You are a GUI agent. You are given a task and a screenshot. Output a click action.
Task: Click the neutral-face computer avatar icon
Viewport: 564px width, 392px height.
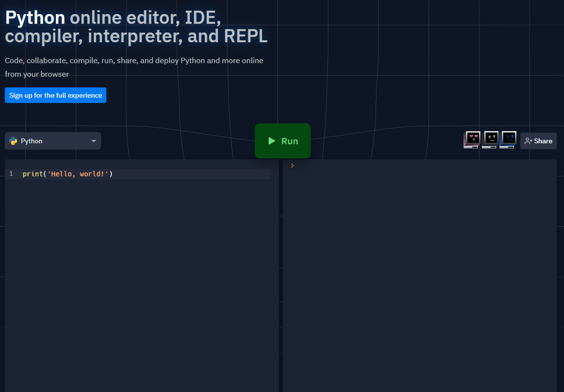490,140
